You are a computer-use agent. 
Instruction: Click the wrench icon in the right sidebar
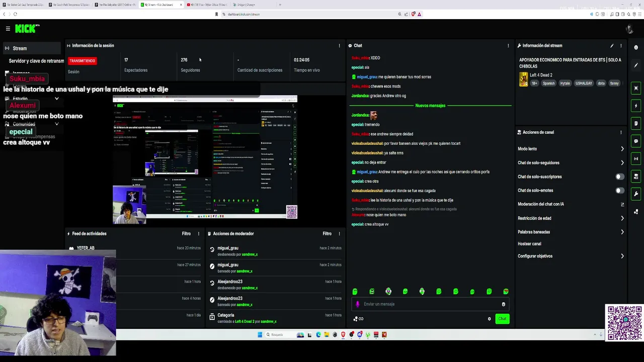636,194
